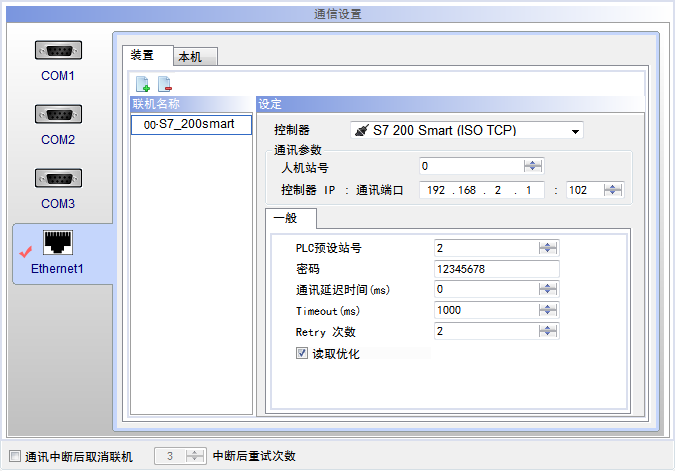
Task: Click the delete device icon
Action: coord(164,84)
